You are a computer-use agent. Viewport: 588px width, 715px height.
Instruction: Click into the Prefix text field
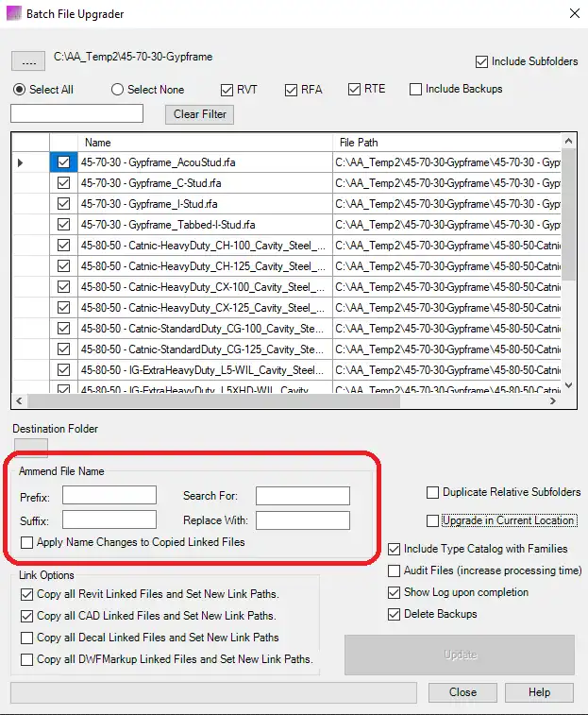coord(109,496)
